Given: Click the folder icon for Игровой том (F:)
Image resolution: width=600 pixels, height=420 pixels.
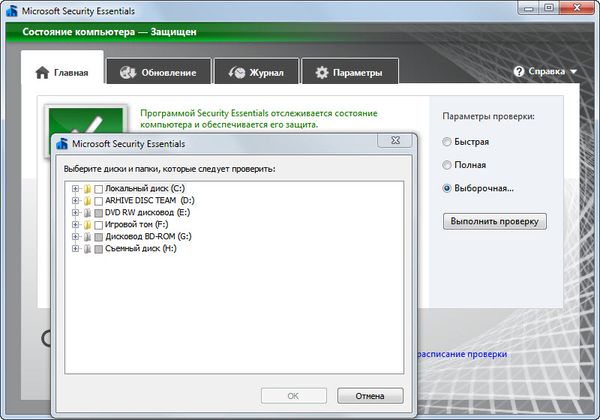Looking at the screenshot, I should click(x=88, y=225).
